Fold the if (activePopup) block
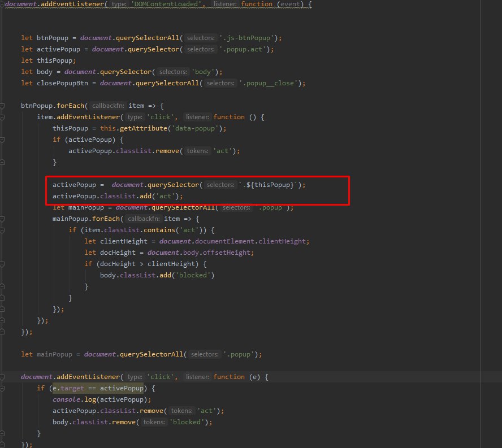The width and height of the screenshot is (502, 448). pyautogui.click(x=2, y=140)
